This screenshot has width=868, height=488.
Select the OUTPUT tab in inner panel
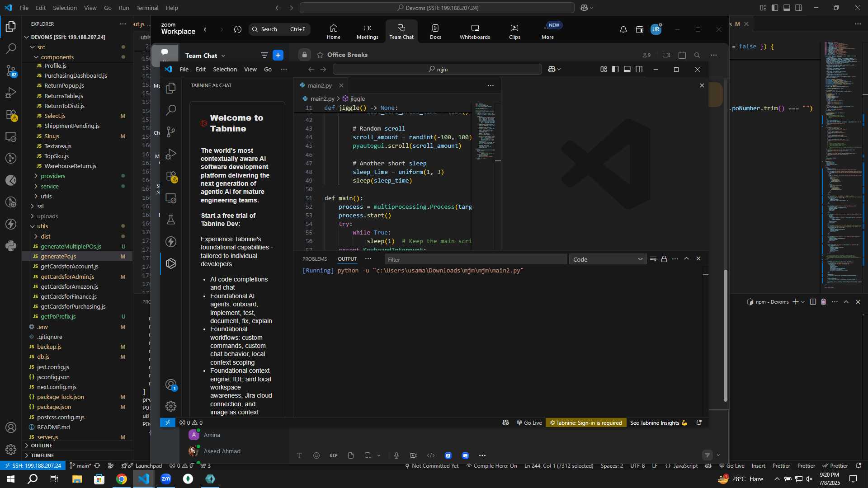(x=347, y=259)
